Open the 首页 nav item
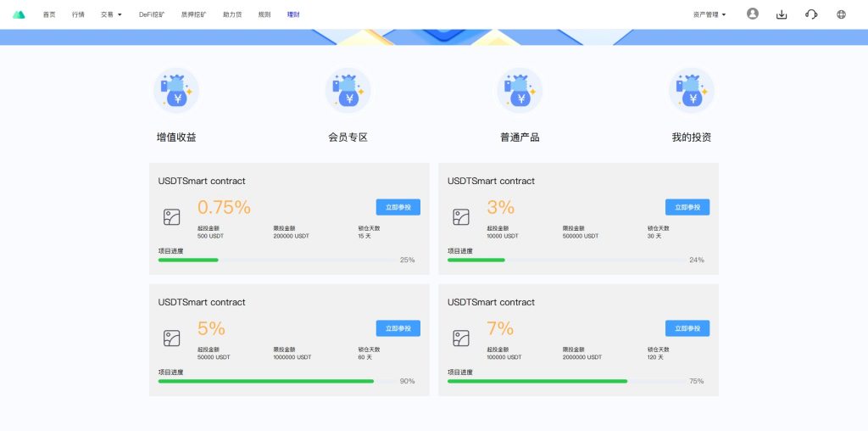This screenshot has height=431, width=868. point(49,14)
